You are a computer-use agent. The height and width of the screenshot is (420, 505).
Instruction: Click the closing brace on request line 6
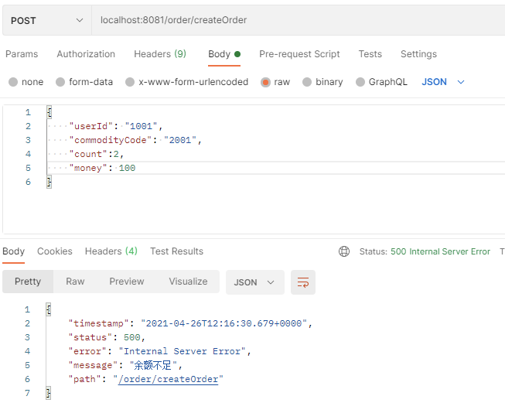49,182
